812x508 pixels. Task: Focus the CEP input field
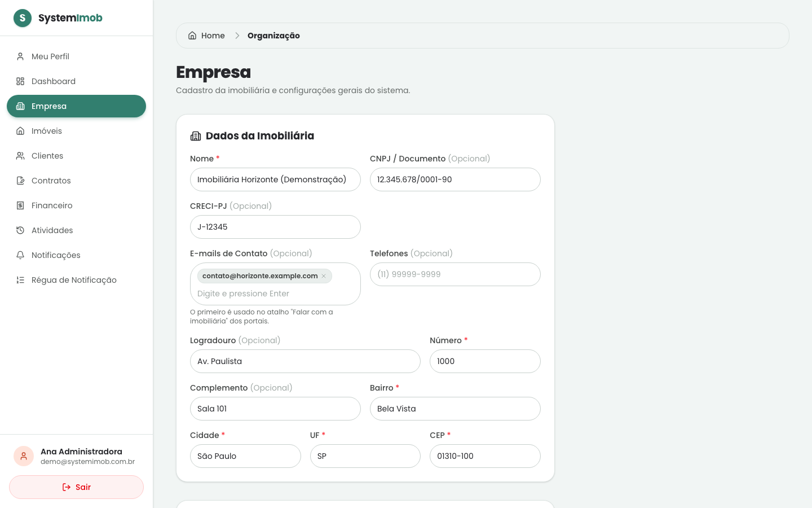point(485,456)
